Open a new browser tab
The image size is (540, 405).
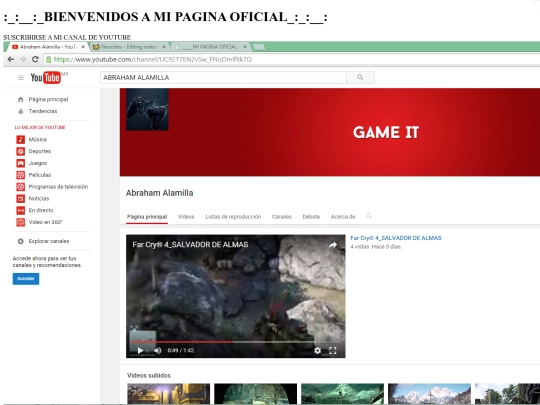[259, 47]
